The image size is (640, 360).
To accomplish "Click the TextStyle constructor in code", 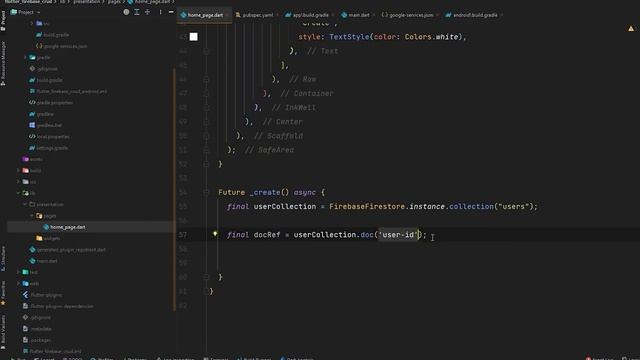I will [349, 37].
